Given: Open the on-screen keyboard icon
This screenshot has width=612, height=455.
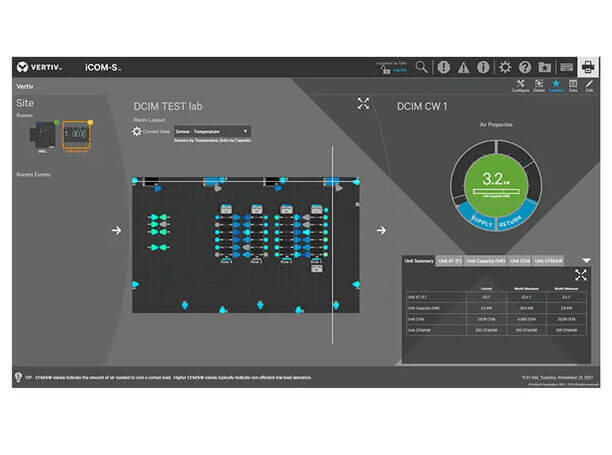Looking at the screenshot, I should point(566,67).
